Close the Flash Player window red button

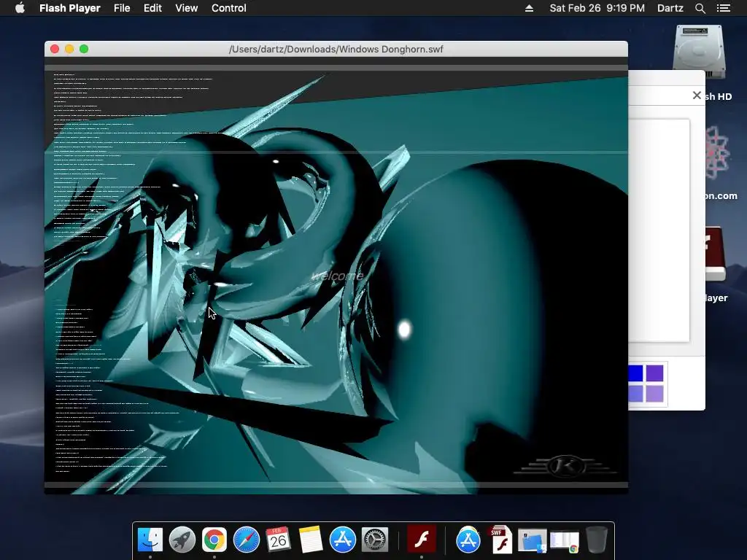coord(54,49)
